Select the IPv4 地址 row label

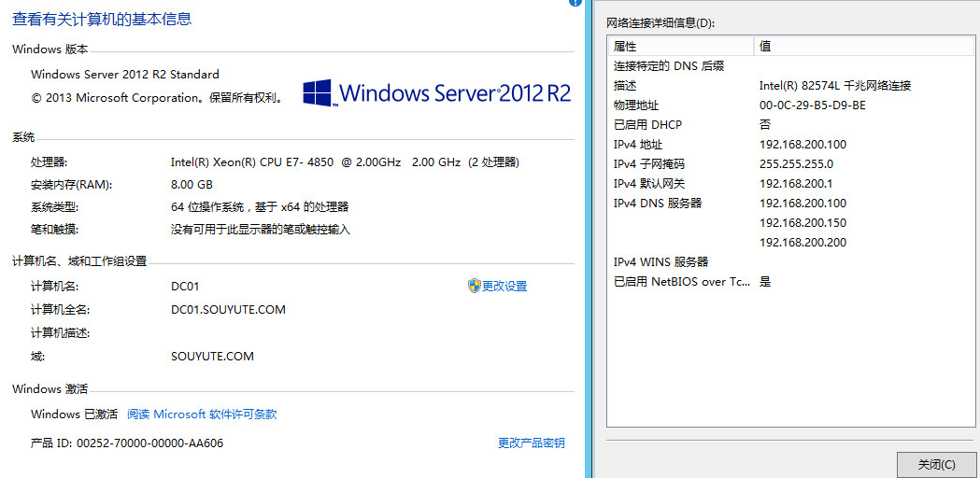[637, 145]
